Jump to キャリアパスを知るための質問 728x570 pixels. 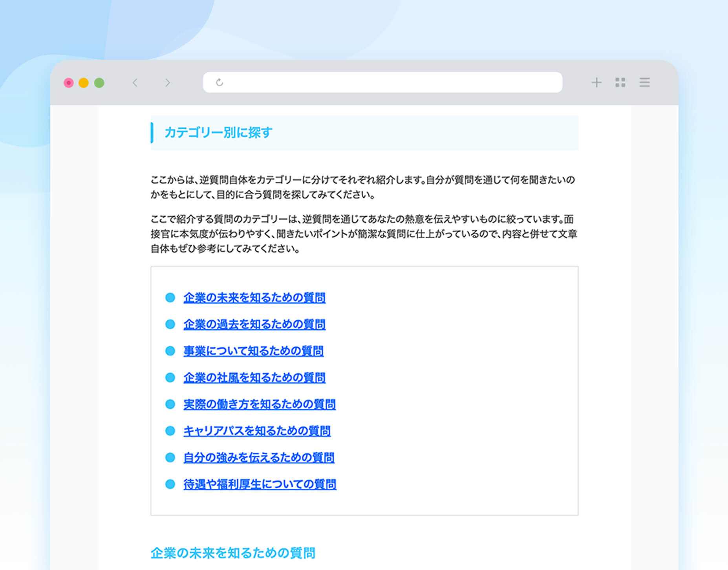point(257,431)
